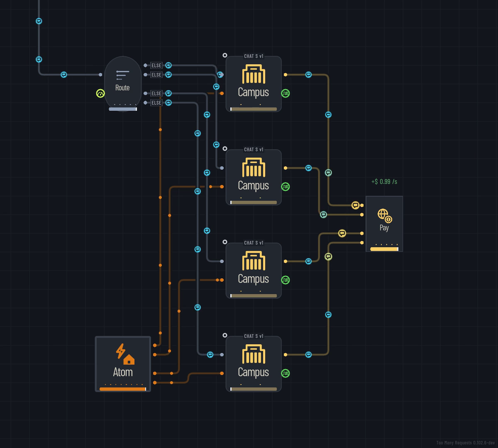Select the topmost Campus building icon
This screenshot has height=448, width=498.
point(254,75)
